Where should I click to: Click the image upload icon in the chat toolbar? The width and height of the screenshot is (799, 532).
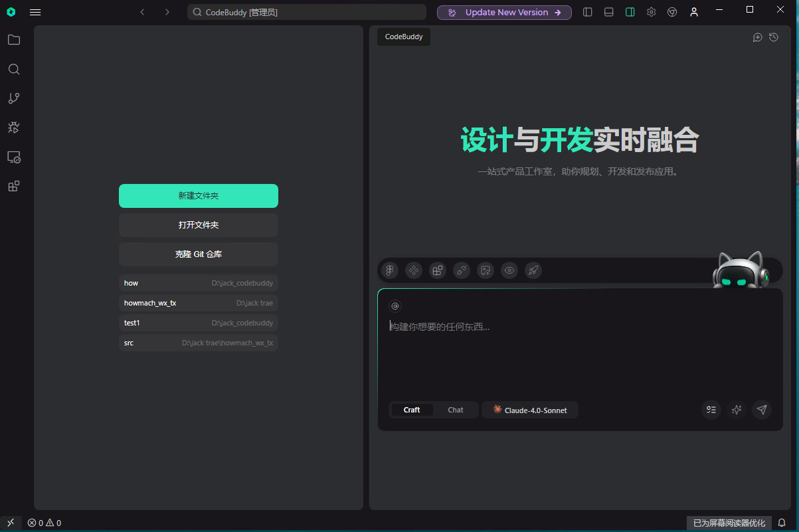[486, 270]
